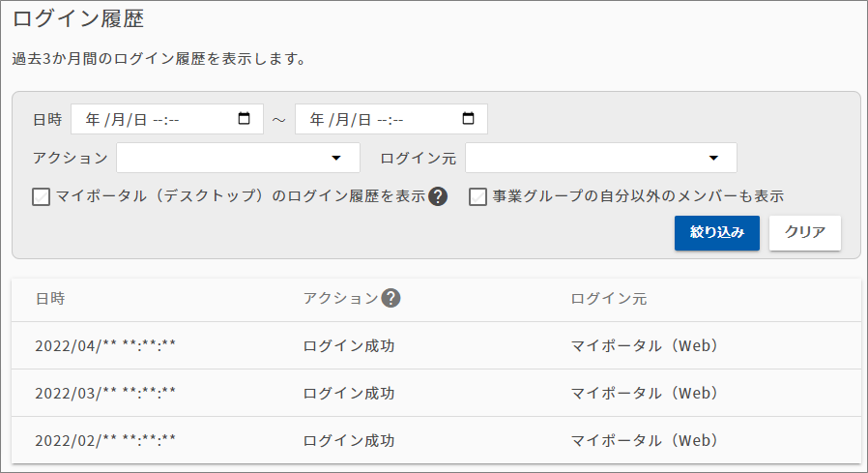The image size is (868, 473).
Task: Click the 日時 column header
Action: 49,299
